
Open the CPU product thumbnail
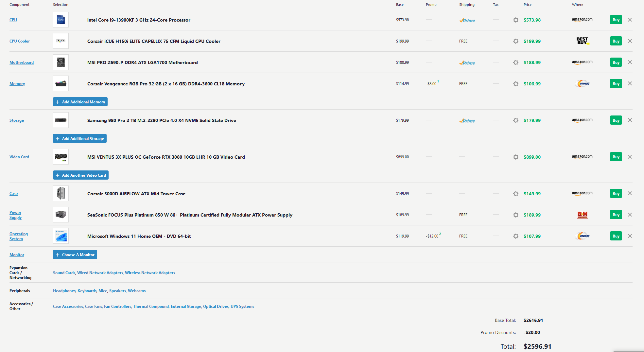click(x=61, y=20)
